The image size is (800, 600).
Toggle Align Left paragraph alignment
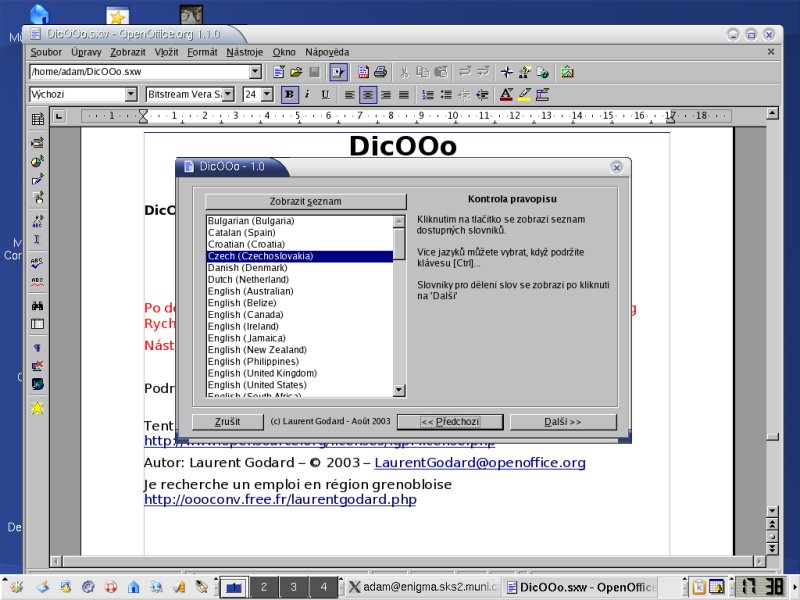(349, 94)
